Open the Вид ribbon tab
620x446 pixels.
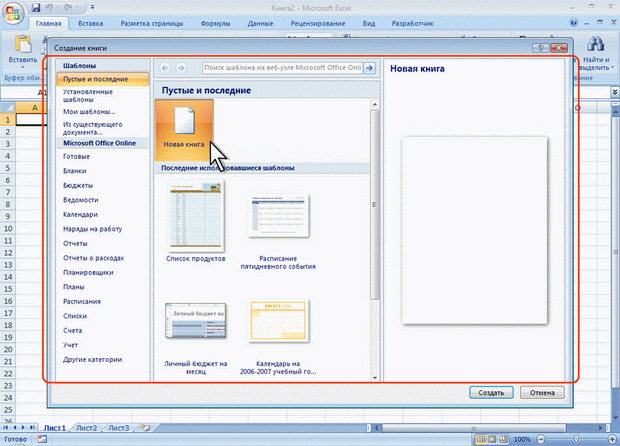(x=369, y=23)
